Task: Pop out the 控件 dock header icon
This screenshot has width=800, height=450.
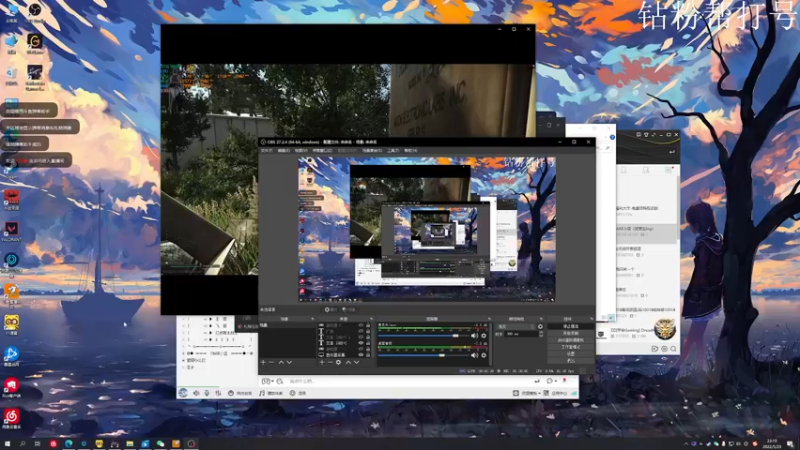Action: click(592, 319)
